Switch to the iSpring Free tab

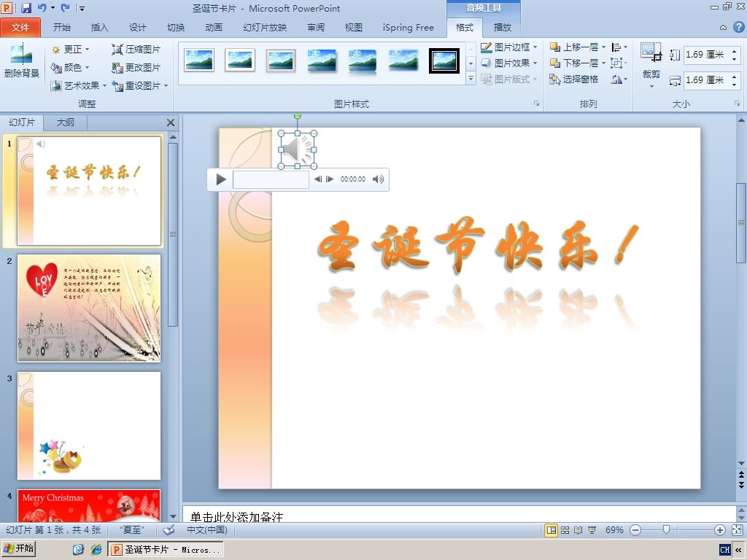(409, 28)
